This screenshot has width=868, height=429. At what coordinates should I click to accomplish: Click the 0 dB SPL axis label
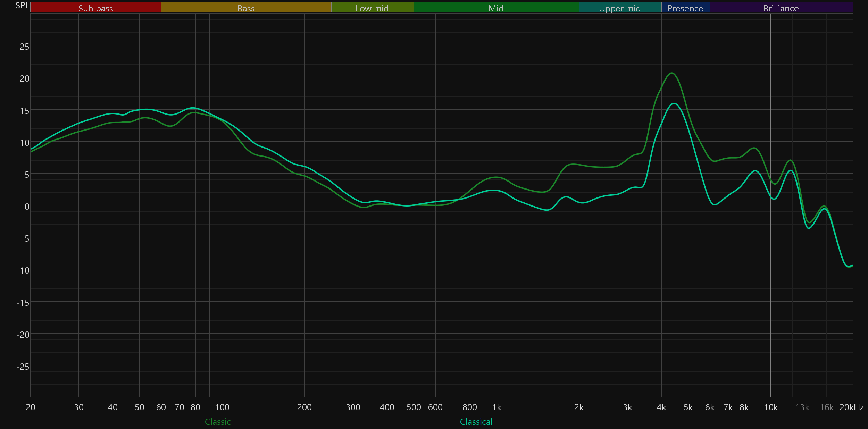[x=27, y=207]
